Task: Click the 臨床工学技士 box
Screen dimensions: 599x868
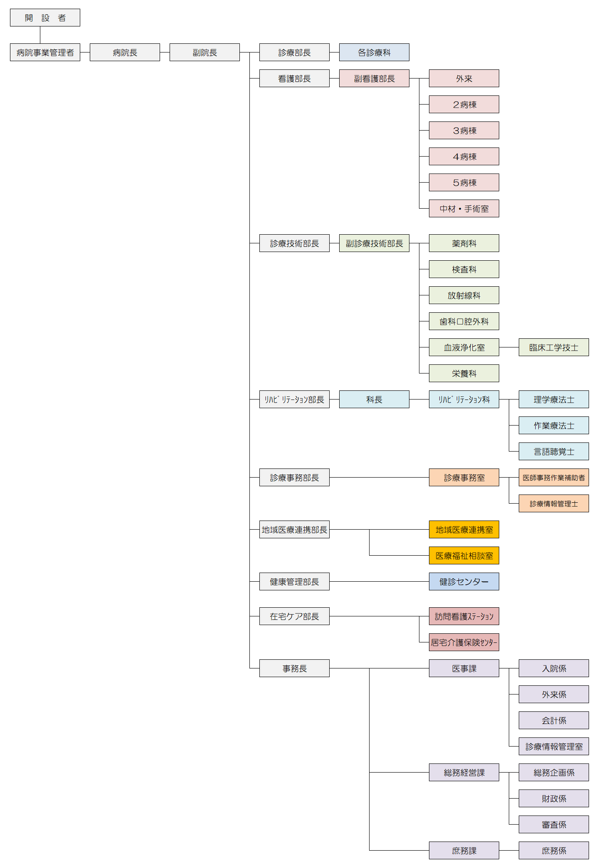Action: (553, 347)
